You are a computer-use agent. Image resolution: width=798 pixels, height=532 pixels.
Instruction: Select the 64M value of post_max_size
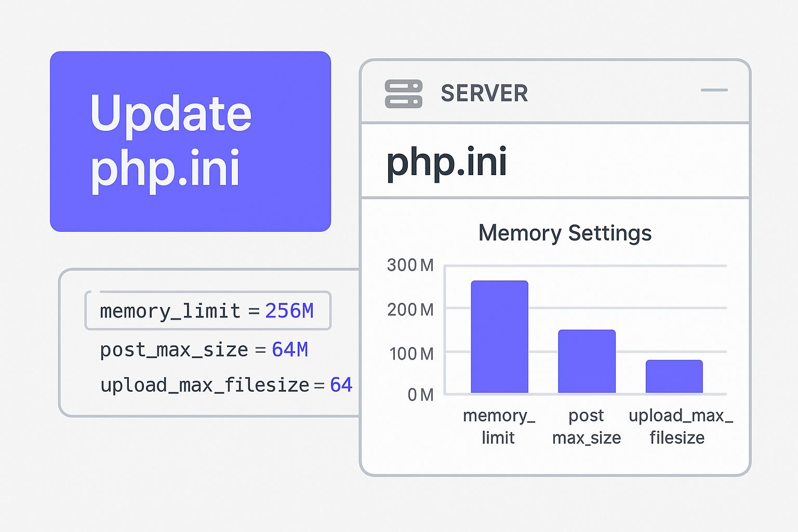tap(289, 350)
